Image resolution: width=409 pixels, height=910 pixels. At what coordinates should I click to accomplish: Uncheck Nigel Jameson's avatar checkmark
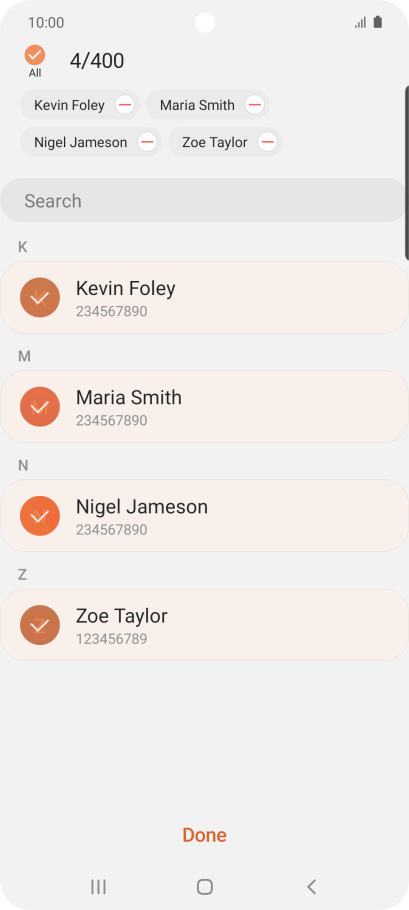39,516
